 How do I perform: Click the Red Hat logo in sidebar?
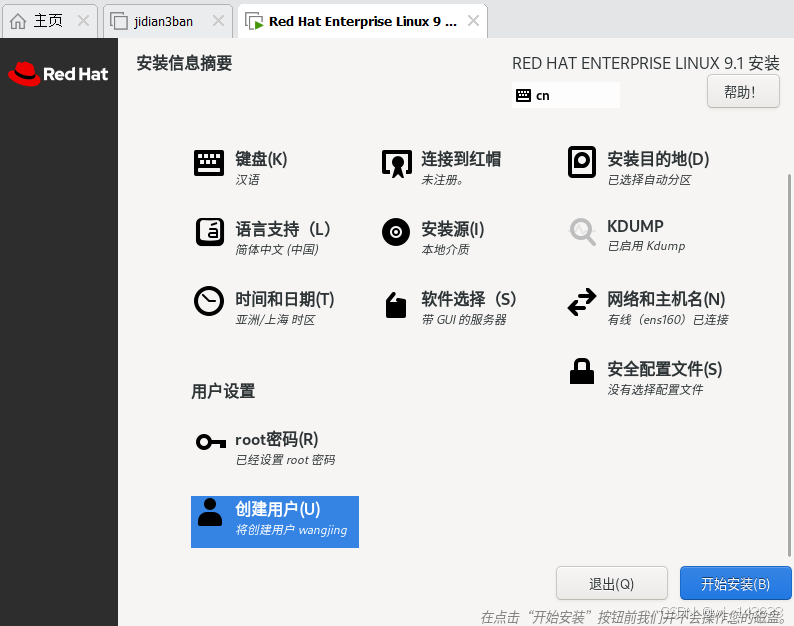[58, 74]
